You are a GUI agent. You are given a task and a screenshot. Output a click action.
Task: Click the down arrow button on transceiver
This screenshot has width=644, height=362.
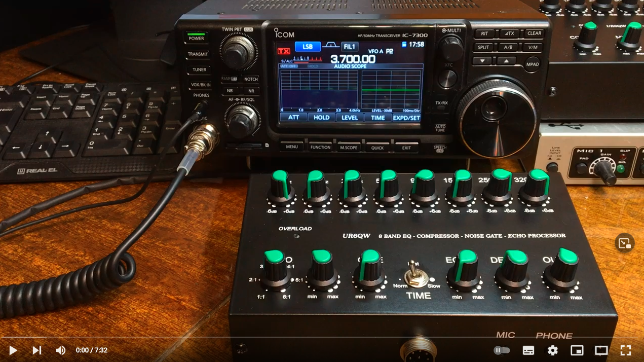pyautogui.click(x=483, y=61)
